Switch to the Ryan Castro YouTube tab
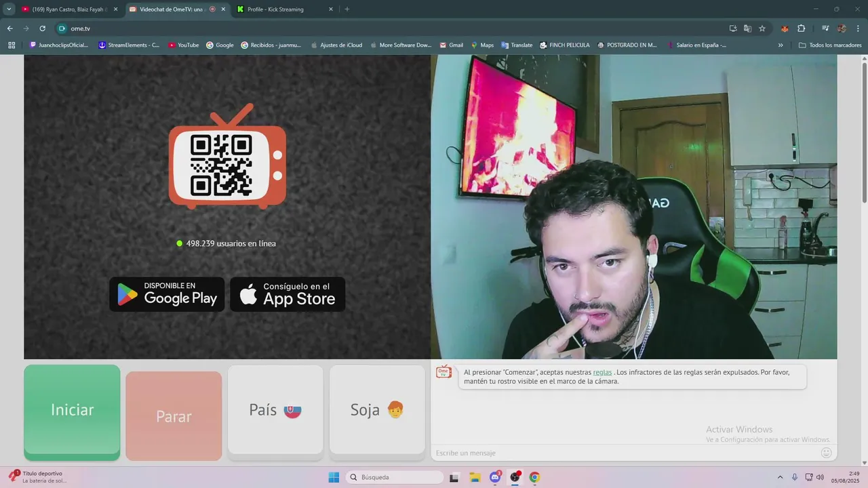This screenshot has height=488, width=868. coord(70,9)
